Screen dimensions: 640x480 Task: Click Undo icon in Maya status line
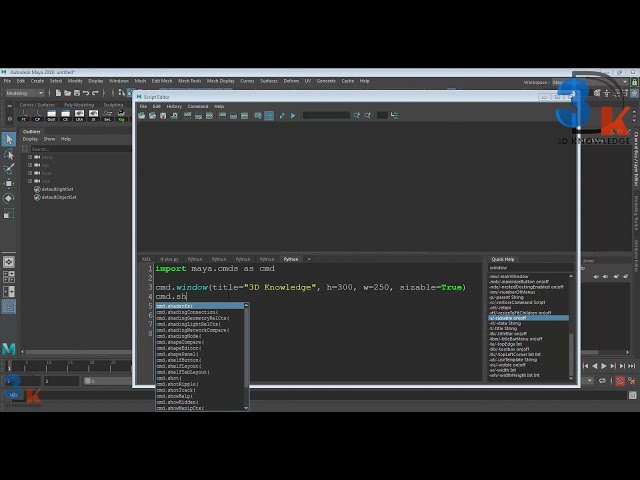pyautogui.click(x=86, y=93)
